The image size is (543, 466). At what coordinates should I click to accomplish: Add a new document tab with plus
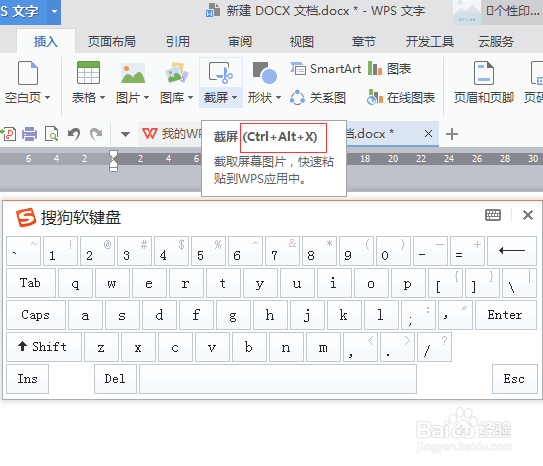(452, 134)
